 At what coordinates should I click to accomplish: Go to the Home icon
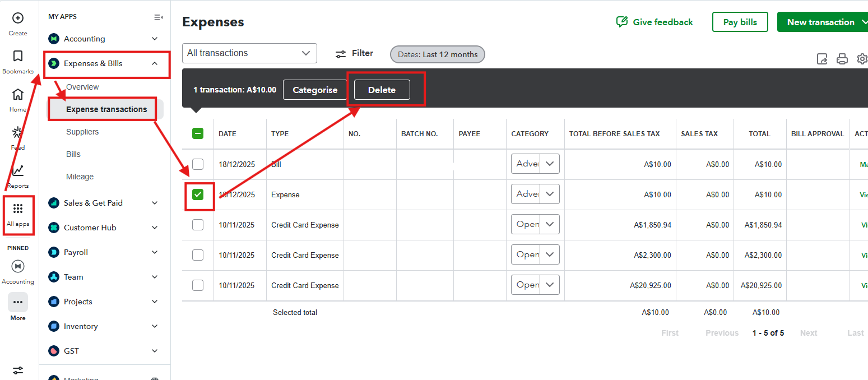[18, 94]
